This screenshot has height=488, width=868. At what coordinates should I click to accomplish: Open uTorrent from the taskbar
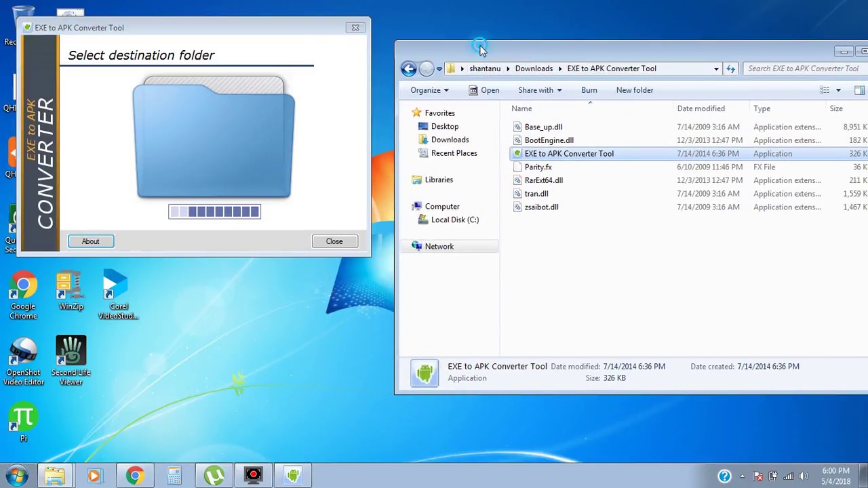214,476
